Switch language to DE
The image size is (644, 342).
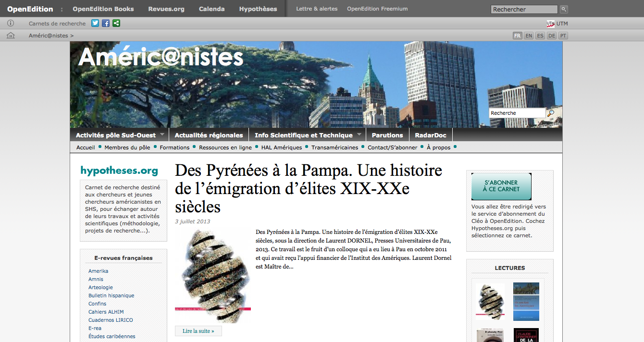(x=552, y=36)
